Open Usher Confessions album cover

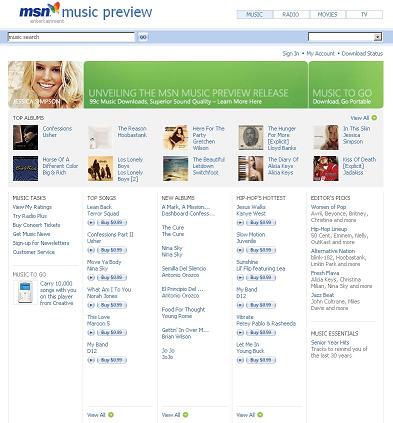click(x=25, y=137)
